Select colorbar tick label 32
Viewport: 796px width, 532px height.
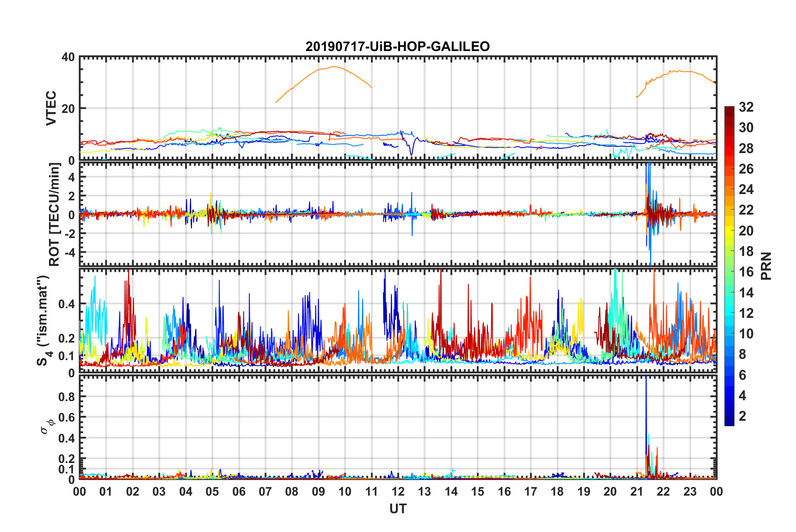pyautogui.click(x=746, y=107)
